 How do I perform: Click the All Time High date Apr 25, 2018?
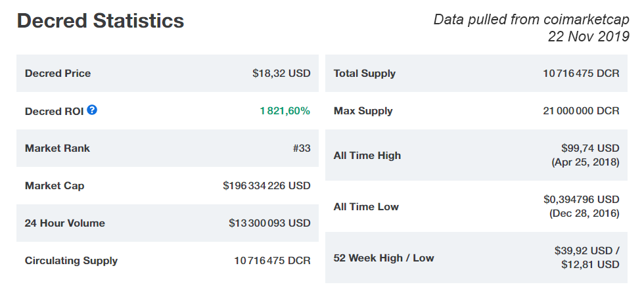click(586, 162)
